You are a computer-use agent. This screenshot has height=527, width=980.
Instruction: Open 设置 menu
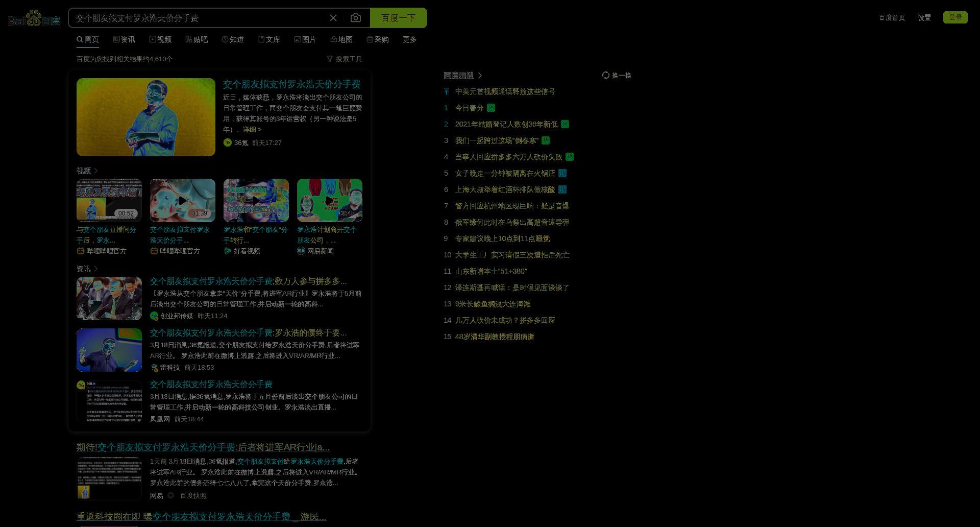924,17
